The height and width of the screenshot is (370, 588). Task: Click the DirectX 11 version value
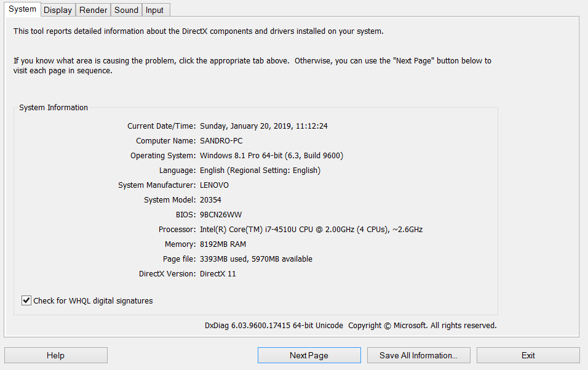click(218, 274)
